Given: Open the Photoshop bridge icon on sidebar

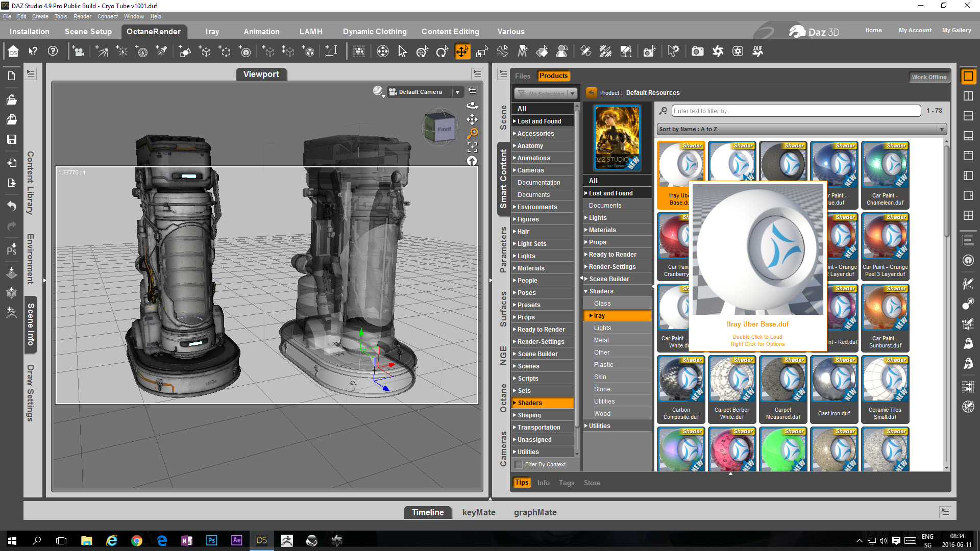Looking at the screenshot, I should 11,250.
